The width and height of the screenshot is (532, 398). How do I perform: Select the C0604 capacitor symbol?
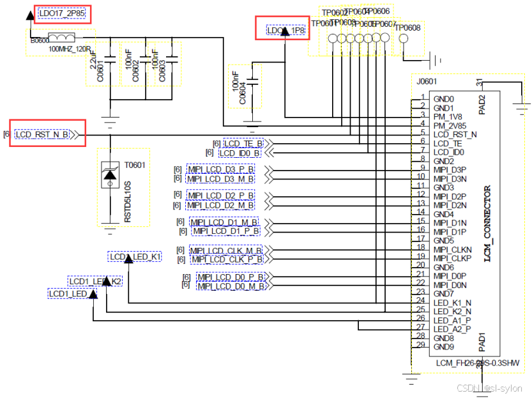[252, 81]
